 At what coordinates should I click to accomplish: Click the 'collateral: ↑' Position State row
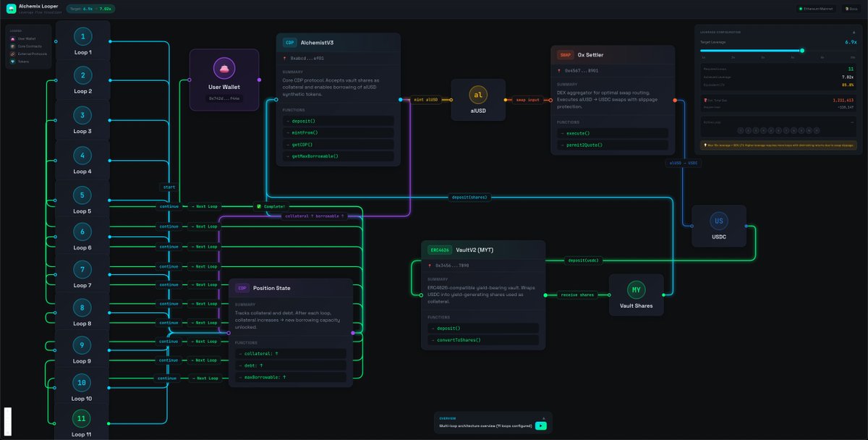coord(291,353)
